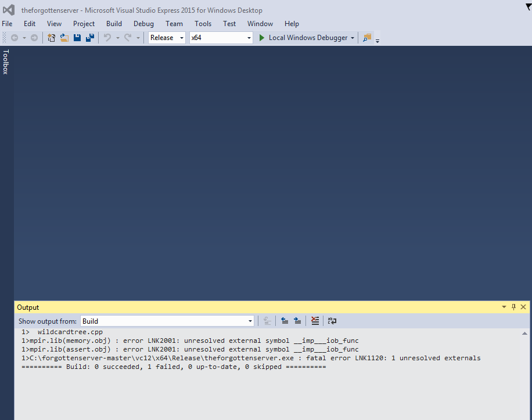Image resolution: width=532 pixels, height=420 pixels.
Task: Select the wildcardtree.cpp output line
Action: pyautogui.click(x=62, y=332)
